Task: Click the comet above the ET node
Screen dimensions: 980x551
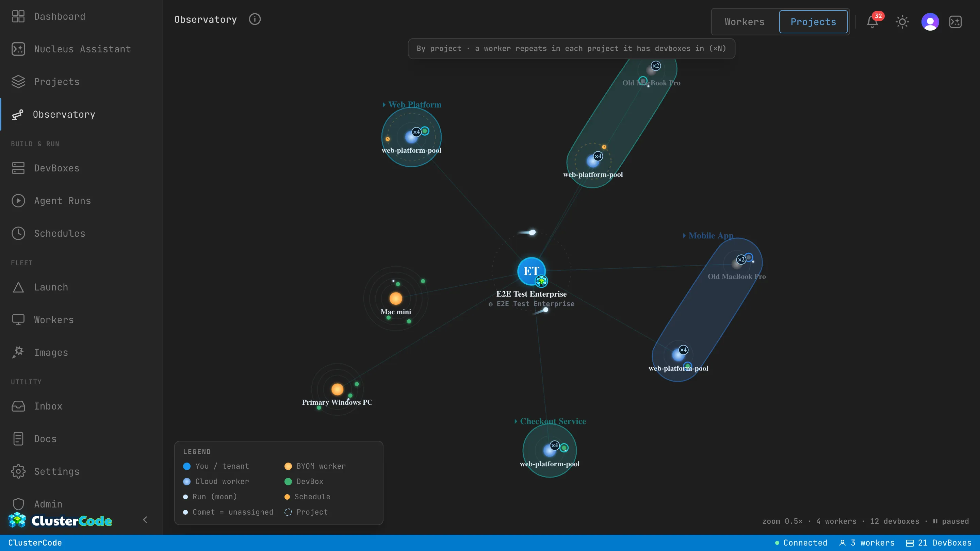Action: pyautogui.click(x=532, y=232)
